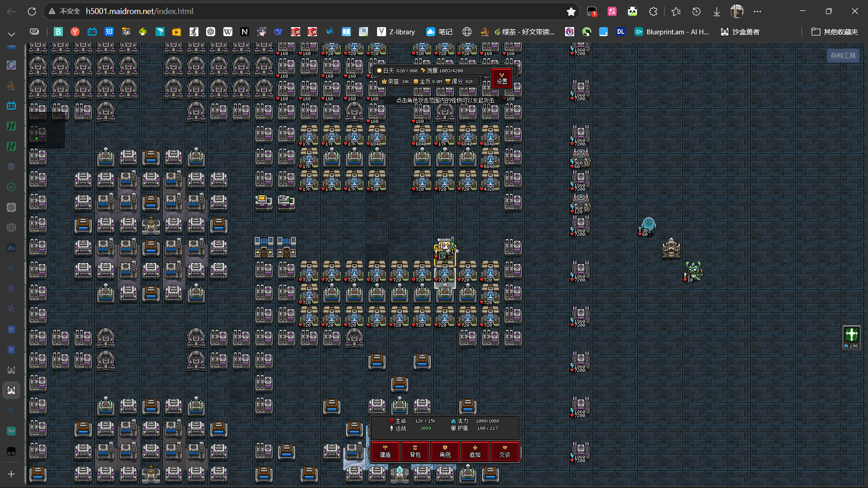The height and width of the screenshot is (488, 868).
Task: Open the Notion N bookmark icon
Action: [x=245, y=32]
